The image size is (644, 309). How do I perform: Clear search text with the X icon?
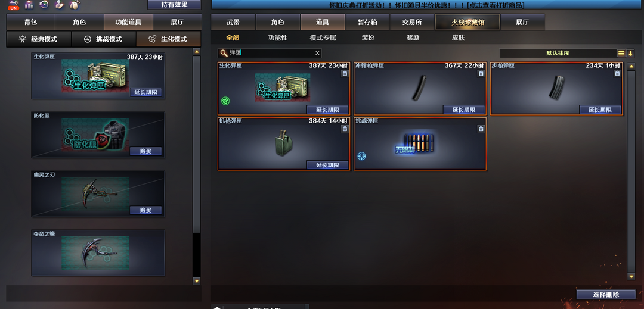point(317,53)
